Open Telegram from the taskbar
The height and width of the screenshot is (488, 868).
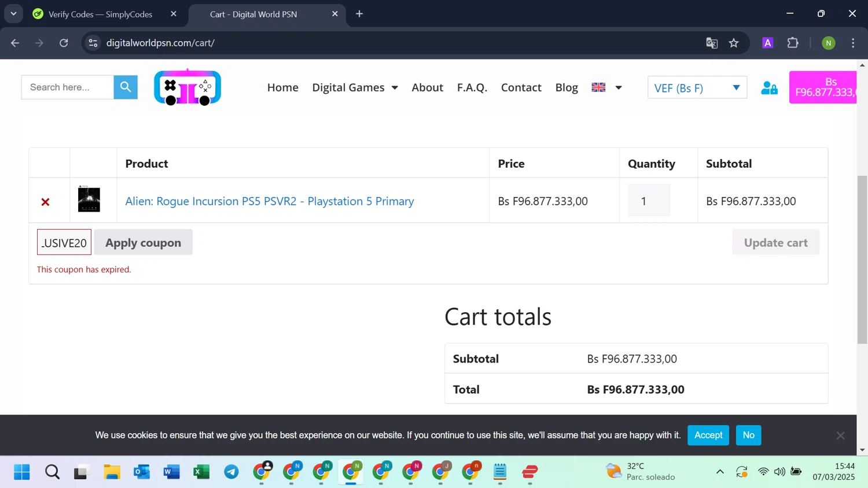coord(231,472)
